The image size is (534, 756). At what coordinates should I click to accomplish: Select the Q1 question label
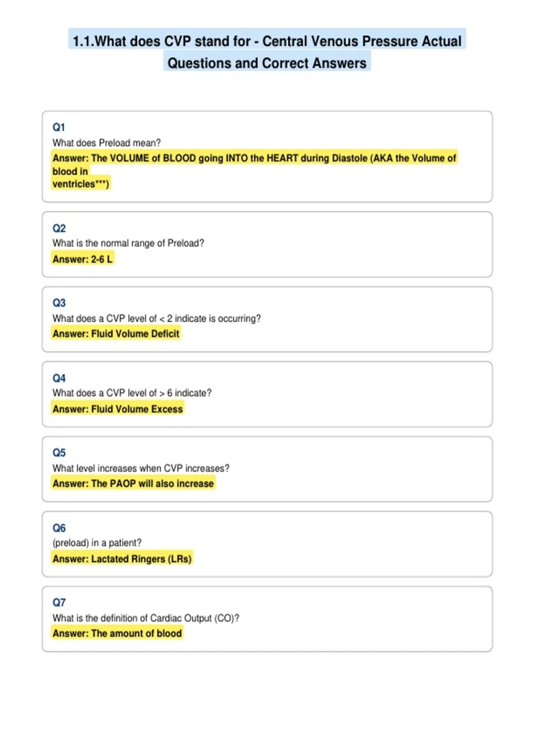tap(59, 127)
